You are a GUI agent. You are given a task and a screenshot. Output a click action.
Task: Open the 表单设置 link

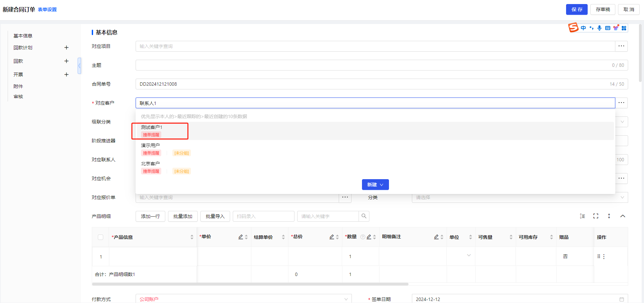coord(47,9)
